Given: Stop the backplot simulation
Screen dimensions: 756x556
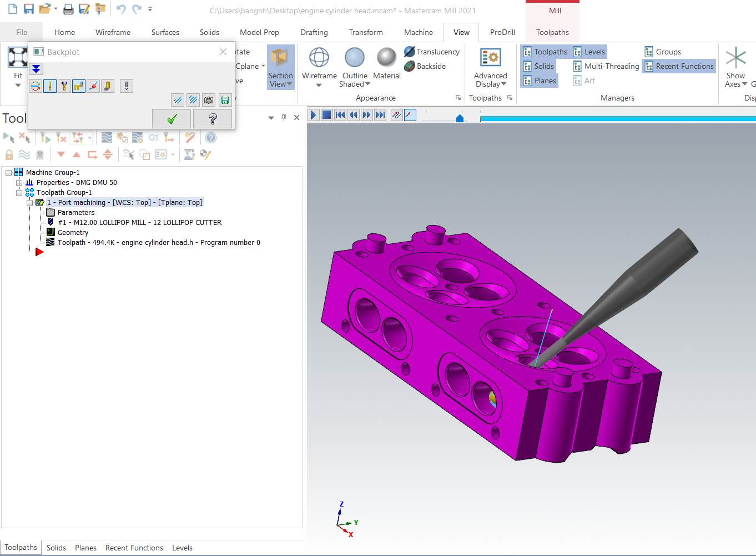Looking at the screenshot, I should click(327, 115).
